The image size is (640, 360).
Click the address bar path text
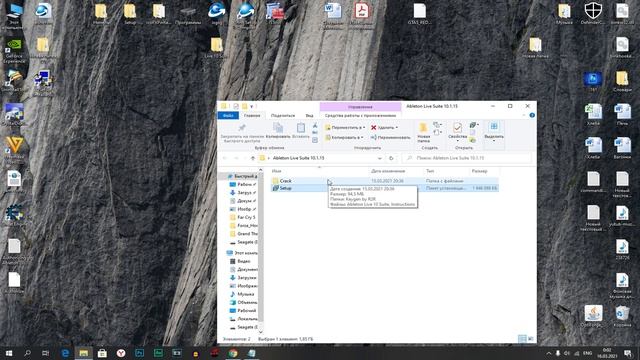pos(298,158)
